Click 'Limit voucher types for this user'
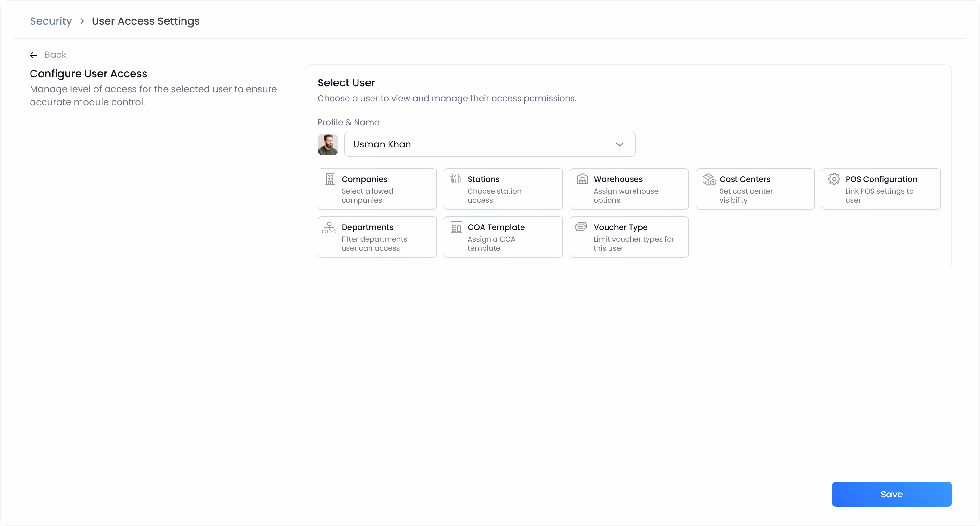 (x=634, y=244)
